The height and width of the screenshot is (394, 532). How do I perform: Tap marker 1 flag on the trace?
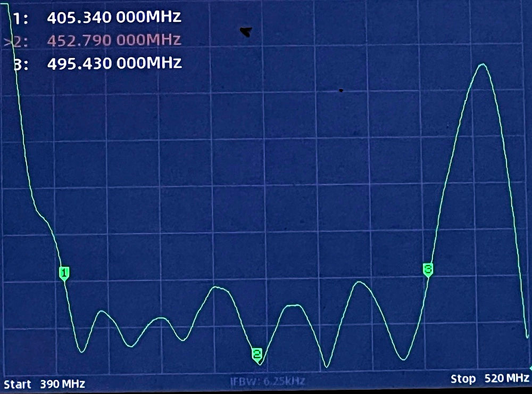tap(64, 274)
